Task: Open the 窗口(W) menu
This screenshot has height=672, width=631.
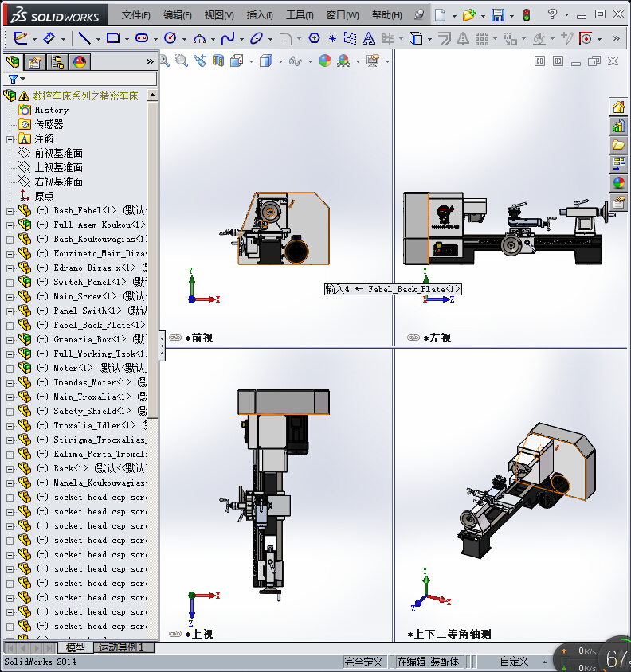Action: (343, 15)
